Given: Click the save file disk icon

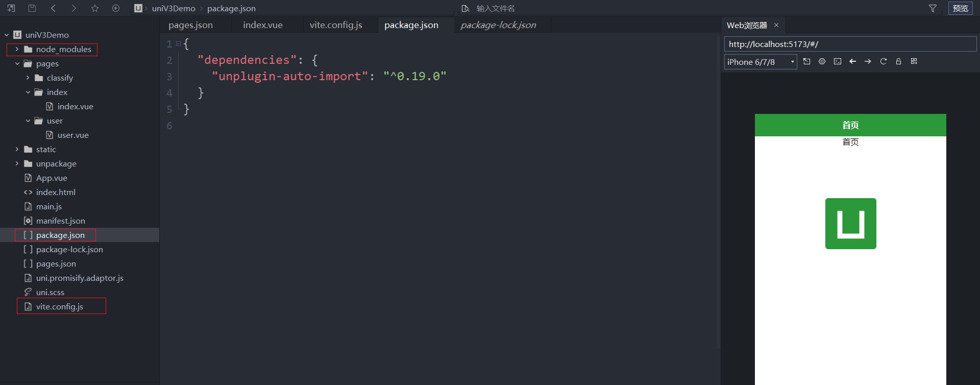Looking at the screenshot, I should click(x=32, y=8).
